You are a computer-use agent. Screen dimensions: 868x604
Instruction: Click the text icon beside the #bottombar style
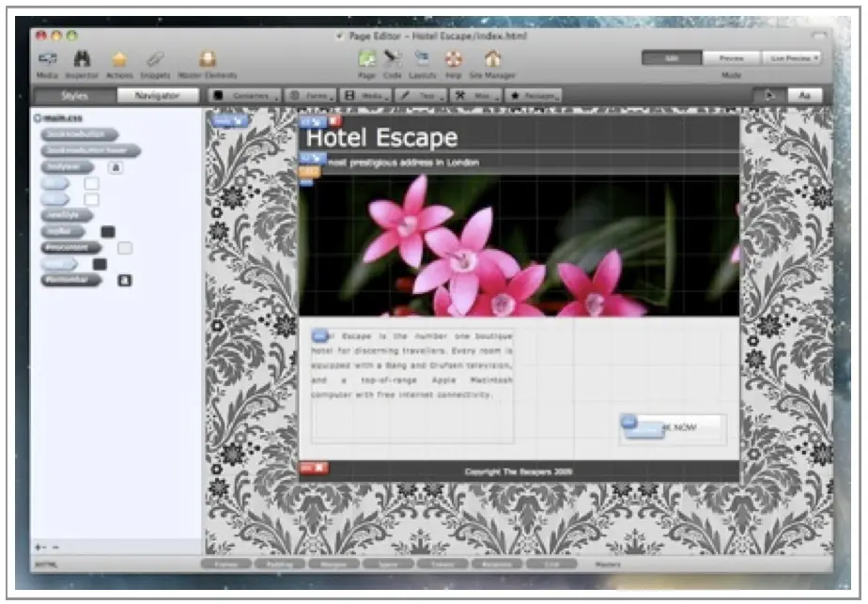tap(125, 281)
